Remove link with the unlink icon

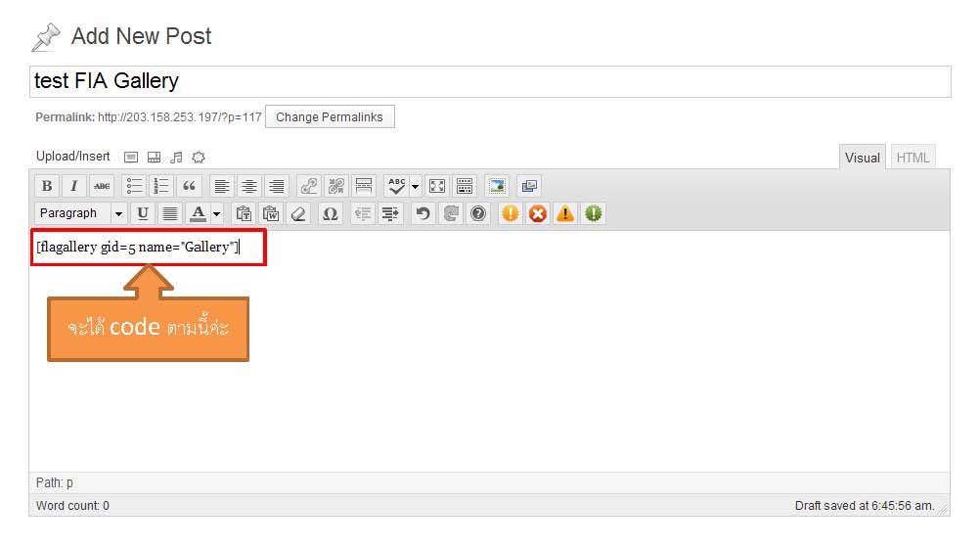336,186
